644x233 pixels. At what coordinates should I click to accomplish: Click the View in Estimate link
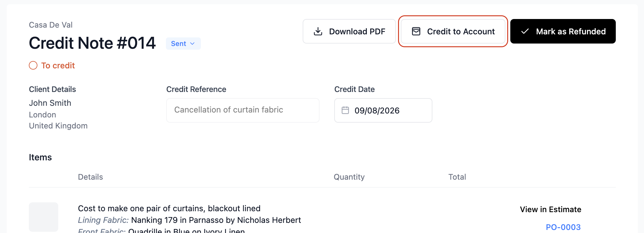pos(551,209)
